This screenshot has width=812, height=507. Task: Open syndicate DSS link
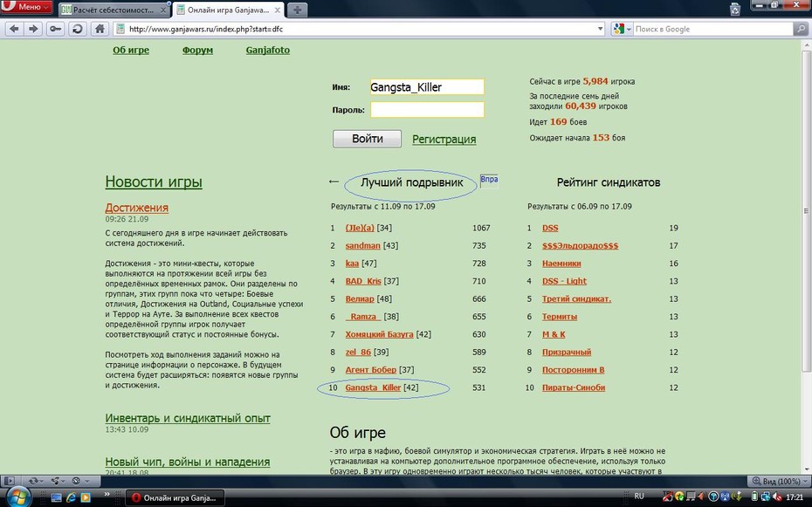point(550,228)
